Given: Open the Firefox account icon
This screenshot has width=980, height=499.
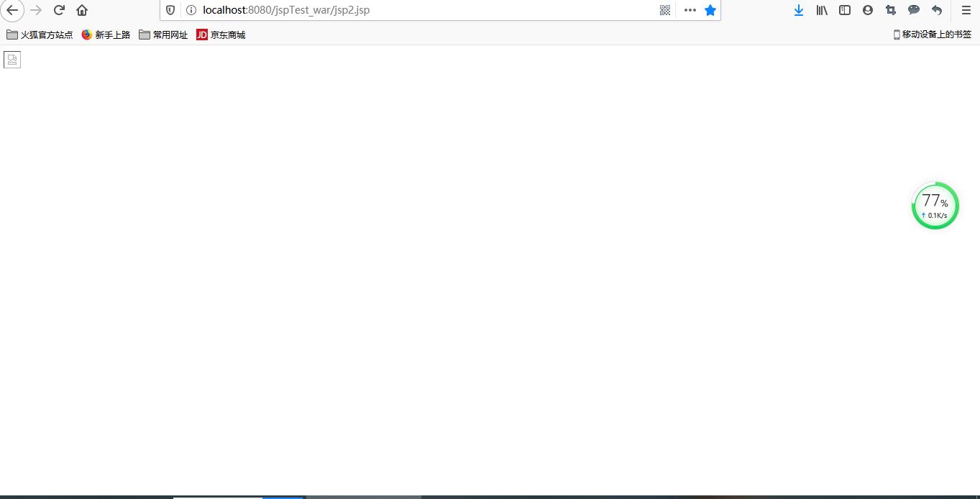Looking at the screenshot, I should coord(868,10).
